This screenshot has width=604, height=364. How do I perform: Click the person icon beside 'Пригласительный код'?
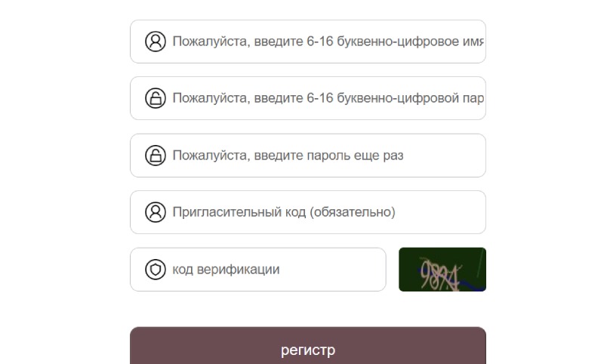pyautogui.click(x=155, y=212)
